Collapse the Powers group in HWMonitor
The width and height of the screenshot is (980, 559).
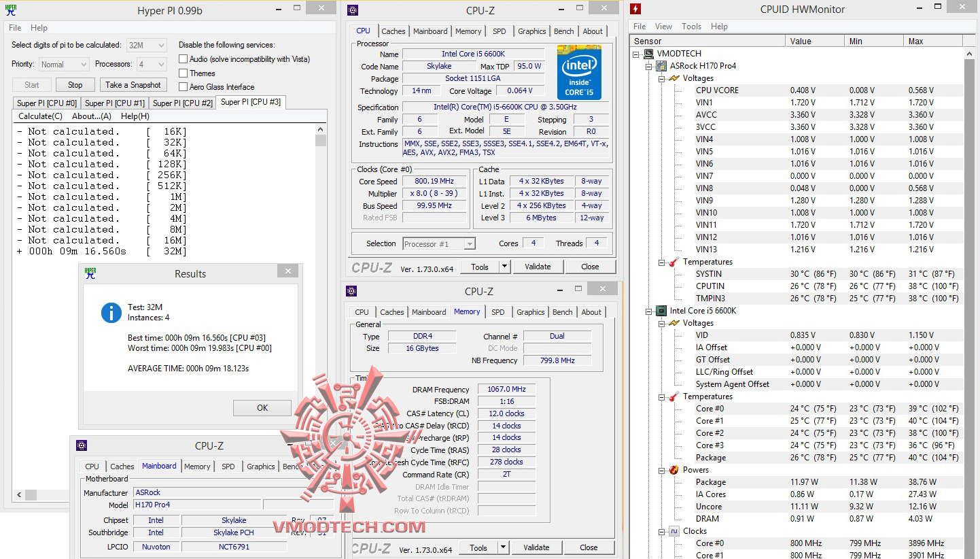click(x=662, y=470)
